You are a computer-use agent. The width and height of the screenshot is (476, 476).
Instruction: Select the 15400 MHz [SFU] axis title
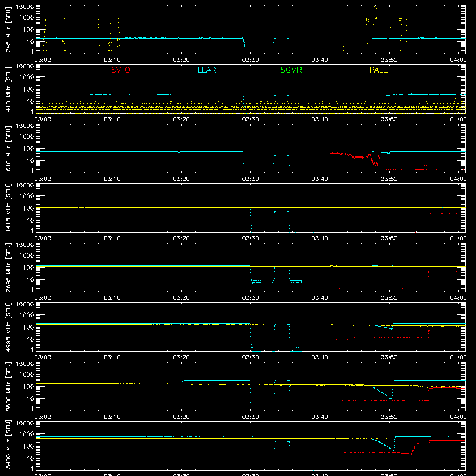pyautogui.click(x=8, y=446)
